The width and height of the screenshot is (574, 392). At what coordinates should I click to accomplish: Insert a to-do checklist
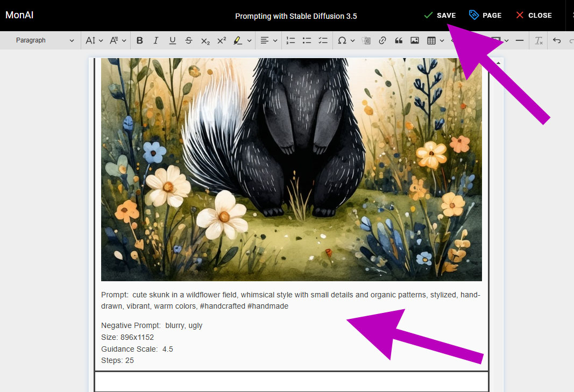(x=323, y=40)
